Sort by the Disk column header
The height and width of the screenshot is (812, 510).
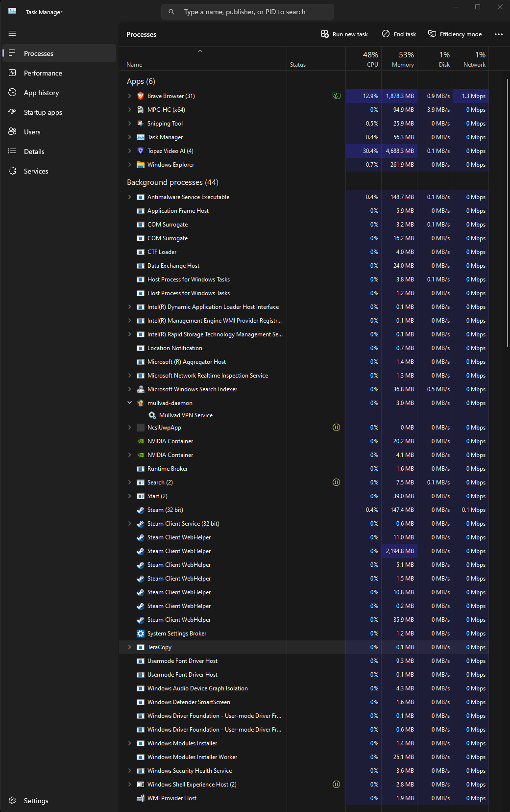(436, 59)
